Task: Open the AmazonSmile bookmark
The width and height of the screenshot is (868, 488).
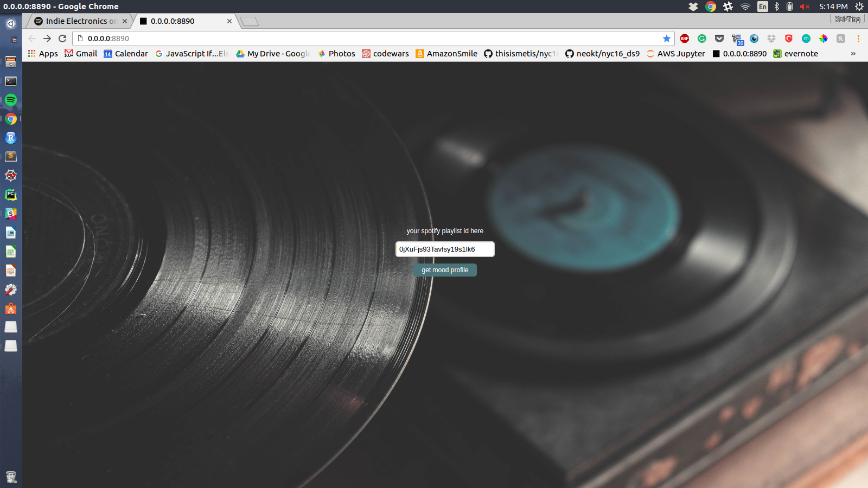Action: click(x=446, y=54)
